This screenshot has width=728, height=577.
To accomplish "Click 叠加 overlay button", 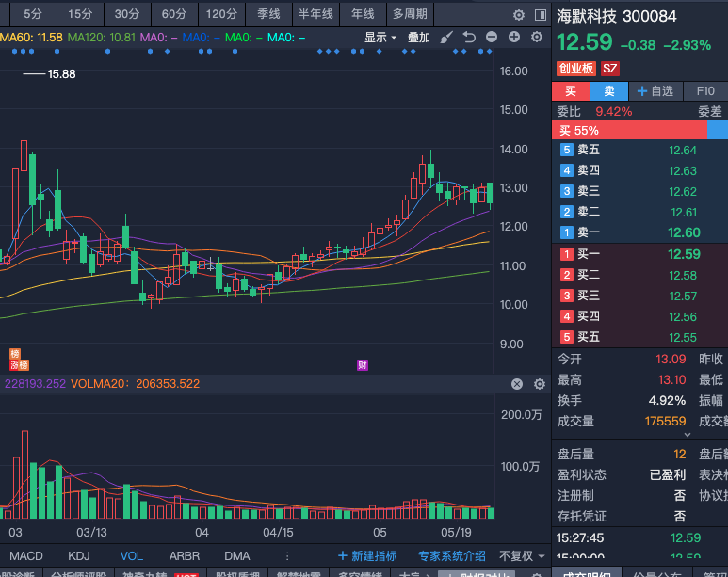I will [x=418, y=37].
